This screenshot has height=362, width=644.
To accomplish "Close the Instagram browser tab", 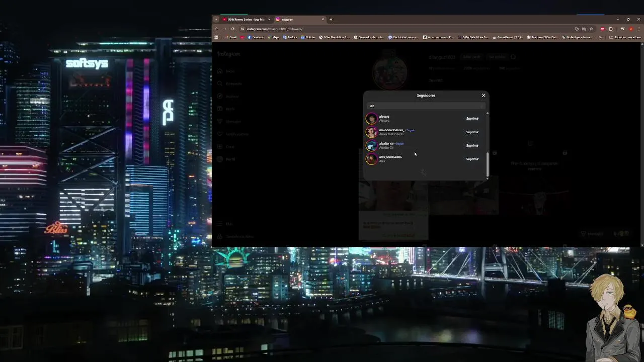I will tap(323, 19).
